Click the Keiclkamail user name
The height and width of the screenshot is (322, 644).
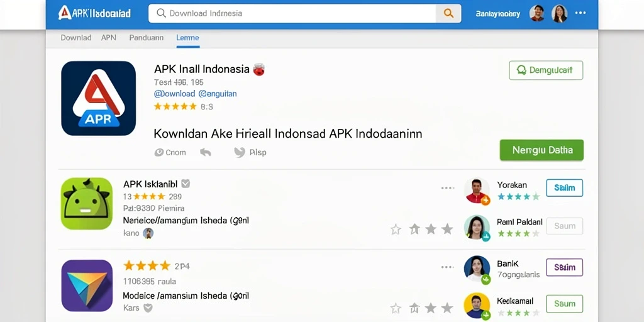pos(514,301)
